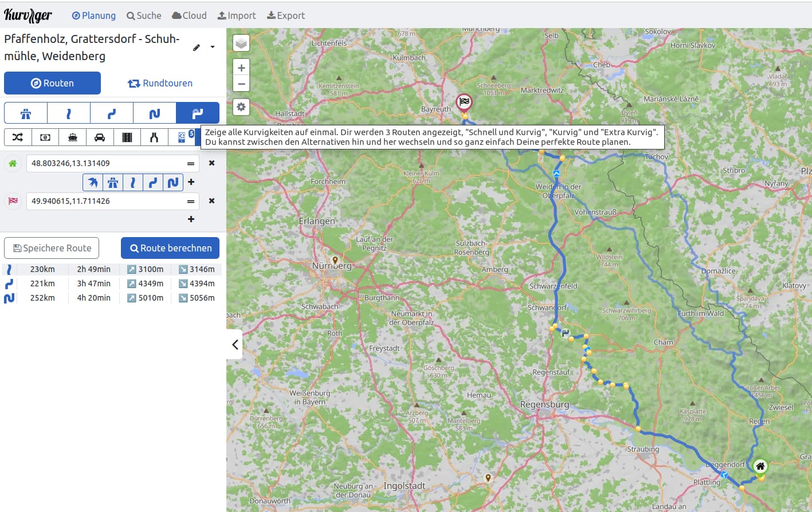Toggle avoid toll roads option
Screen dimensions: 812x512
coord(45,137)
